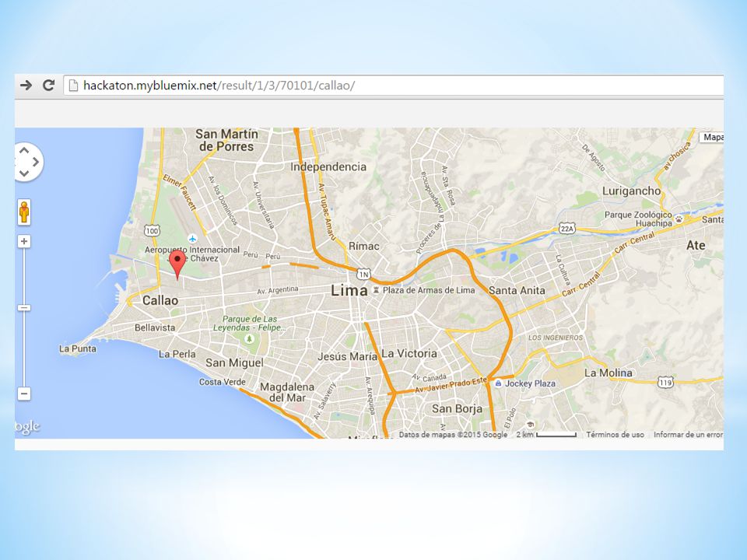Click the Jockey Plaza shopping icon
The height and width of the screenshot is (560, 747).
point(498,383)
